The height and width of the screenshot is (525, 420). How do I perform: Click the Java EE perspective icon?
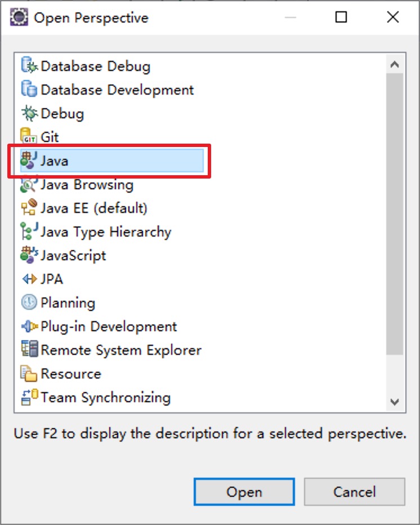[x=29, y=208]
